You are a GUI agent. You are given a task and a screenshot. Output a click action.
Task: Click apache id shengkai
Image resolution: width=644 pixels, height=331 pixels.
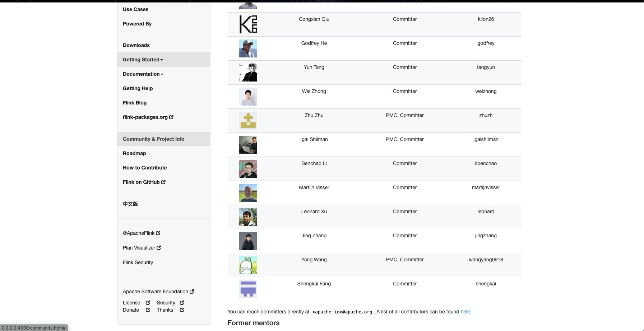(486, 284)
